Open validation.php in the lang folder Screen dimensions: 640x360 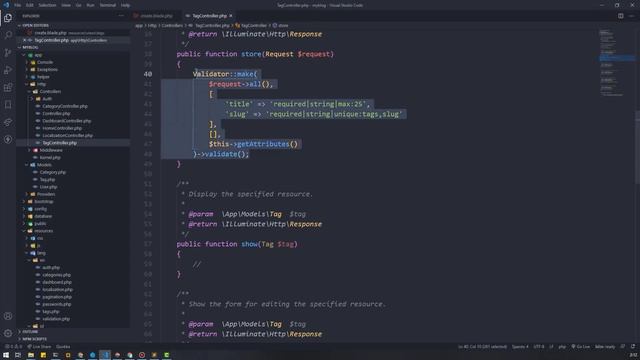click(56, 319)
